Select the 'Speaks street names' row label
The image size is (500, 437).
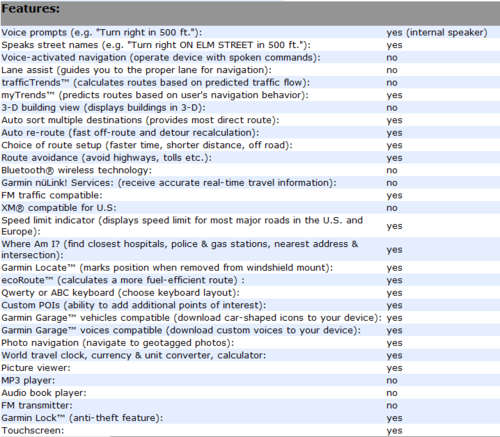tap(156, 45)
